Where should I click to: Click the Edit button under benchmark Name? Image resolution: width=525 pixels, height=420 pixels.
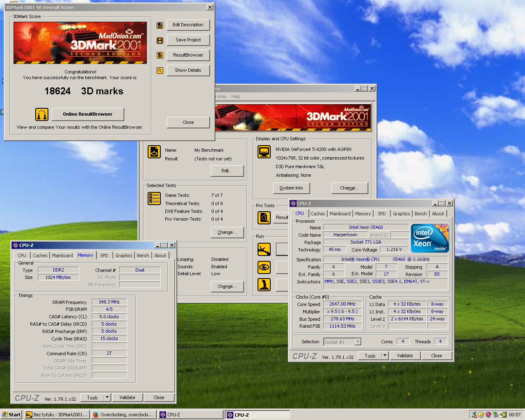(x=227, y=171)
